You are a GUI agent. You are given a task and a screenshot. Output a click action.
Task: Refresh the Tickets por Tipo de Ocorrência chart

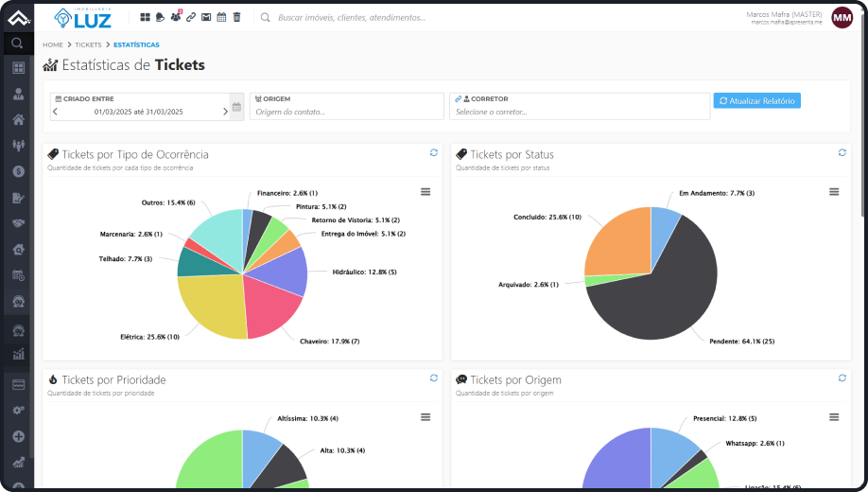point(433,152)
